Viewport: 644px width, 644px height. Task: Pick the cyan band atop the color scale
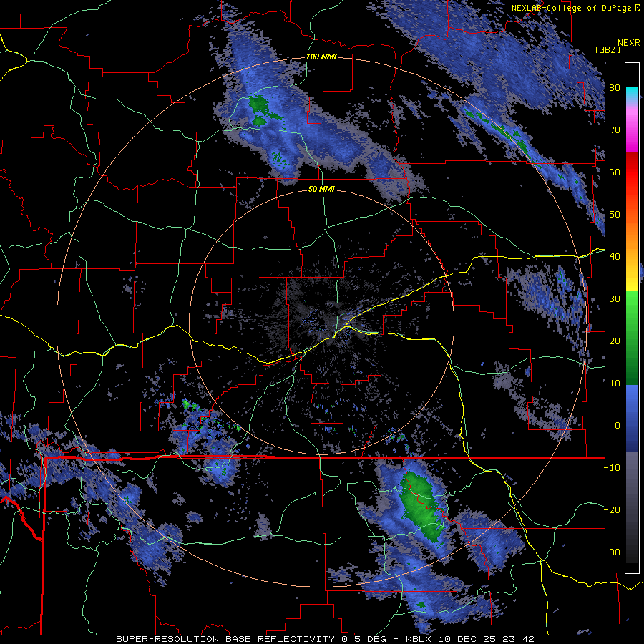632,94
